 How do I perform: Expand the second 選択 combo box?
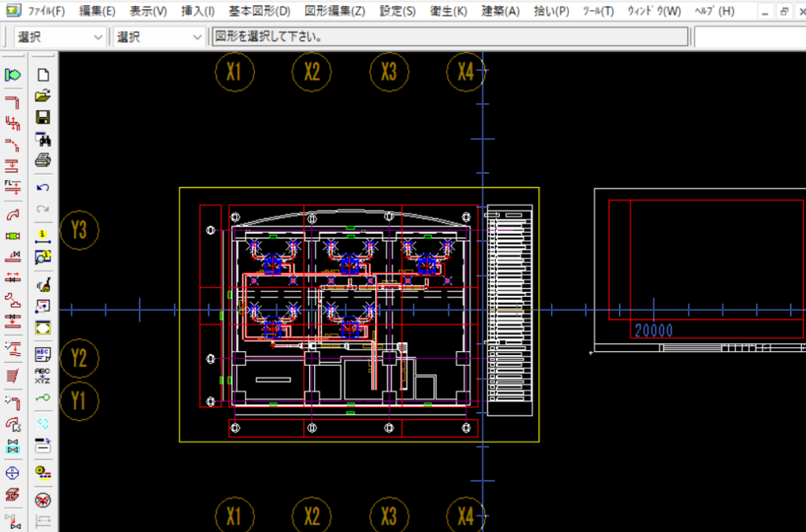coord(160,37)
